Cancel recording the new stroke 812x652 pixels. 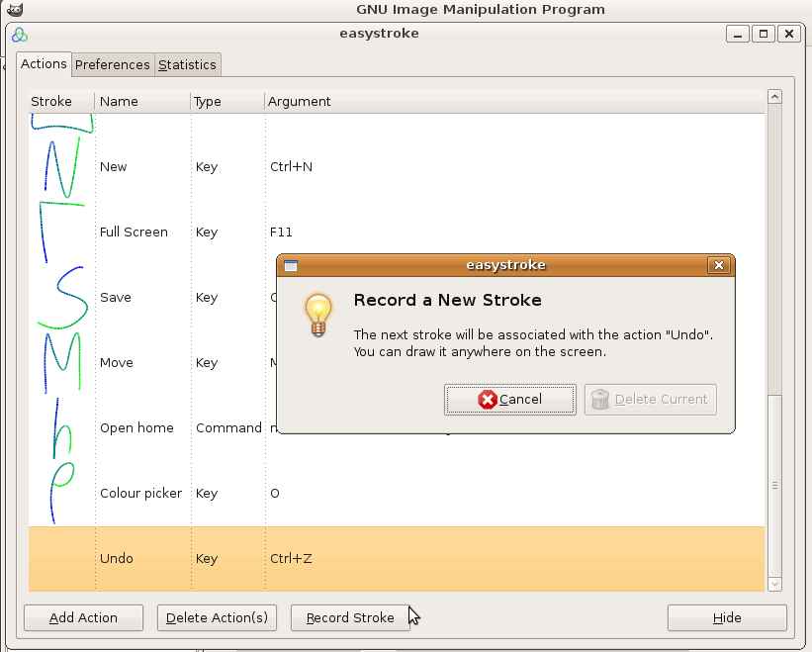tap(510, 400)
